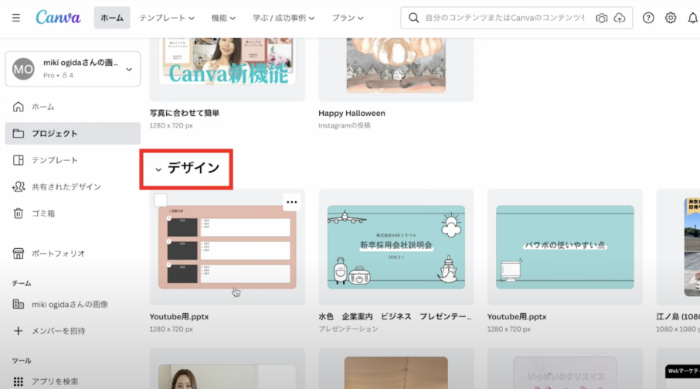Open the hamburger menu icon
The image size is (700, 389).
tap(16, 18)
